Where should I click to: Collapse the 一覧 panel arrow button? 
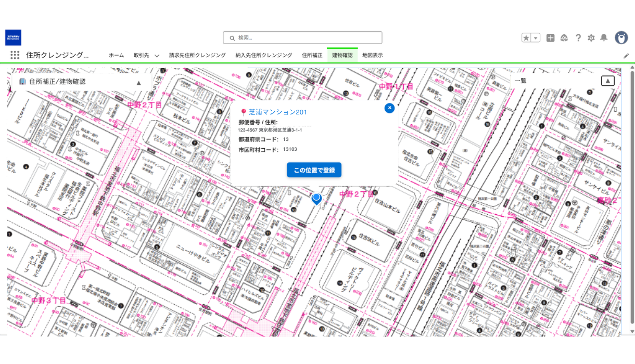(607, 81)
